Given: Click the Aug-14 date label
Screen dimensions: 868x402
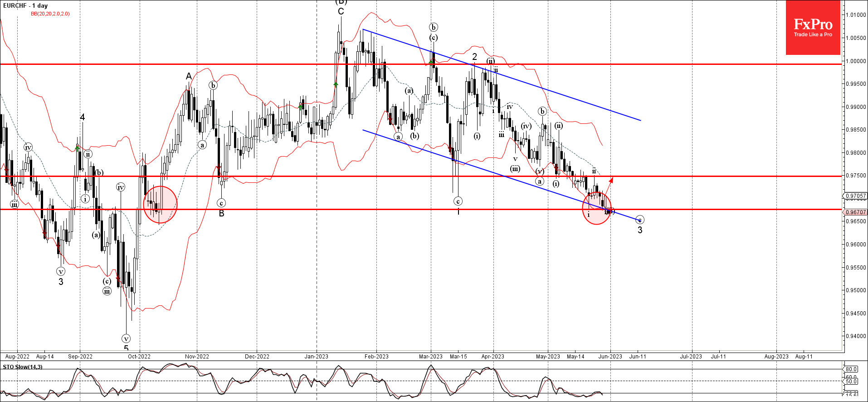Looking at the screenshot, I should [45, 357].
